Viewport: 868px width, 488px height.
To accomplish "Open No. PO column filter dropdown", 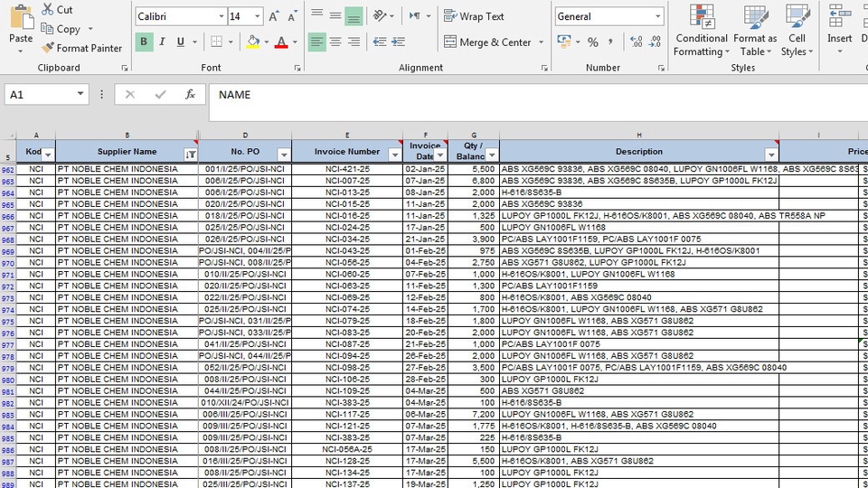I will [x=284, y=155].
